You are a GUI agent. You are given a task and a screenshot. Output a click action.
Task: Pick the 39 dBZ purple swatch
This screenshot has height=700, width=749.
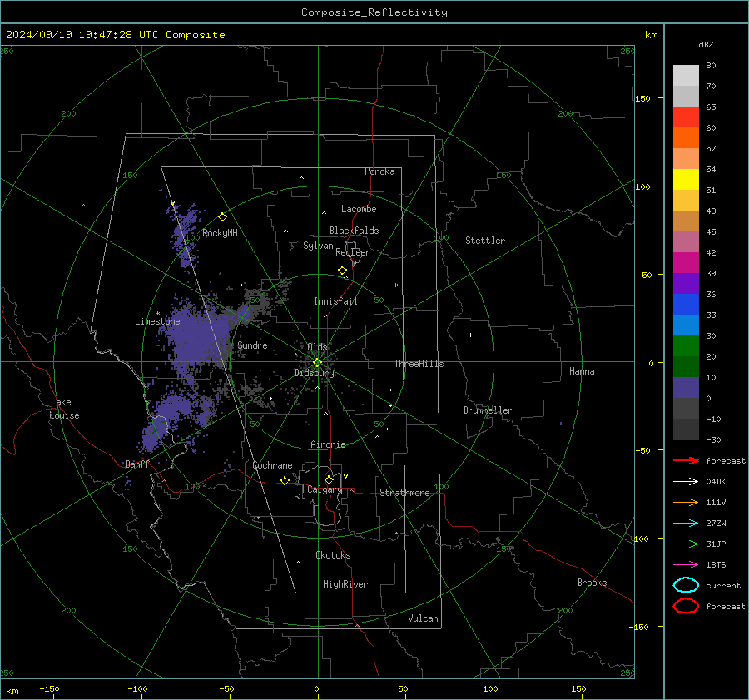point(686,283)
